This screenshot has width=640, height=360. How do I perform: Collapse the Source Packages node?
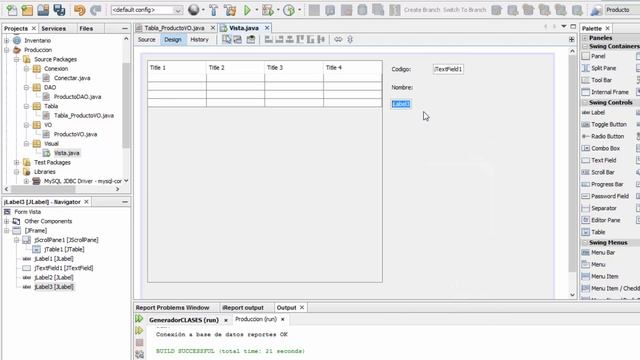point(16,59)
